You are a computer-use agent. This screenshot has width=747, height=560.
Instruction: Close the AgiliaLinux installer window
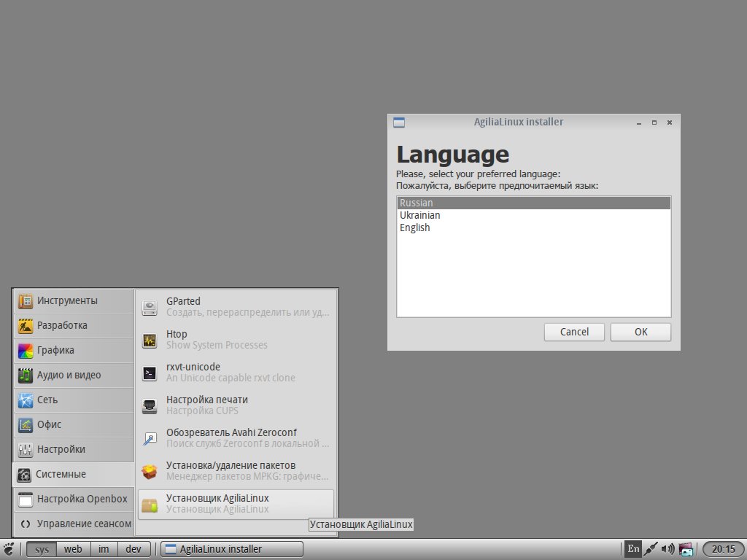click(670, 122)
